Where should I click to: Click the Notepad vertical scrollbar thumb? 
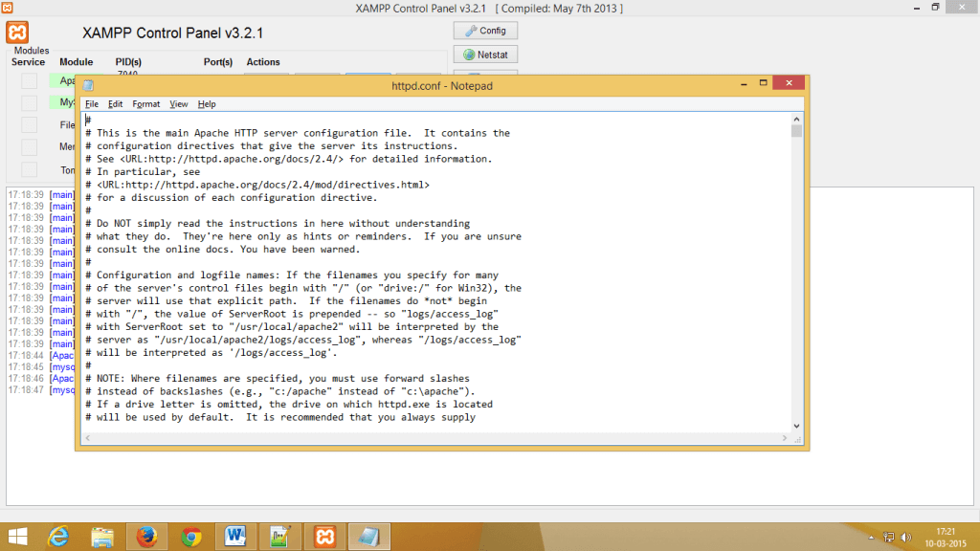796,130
